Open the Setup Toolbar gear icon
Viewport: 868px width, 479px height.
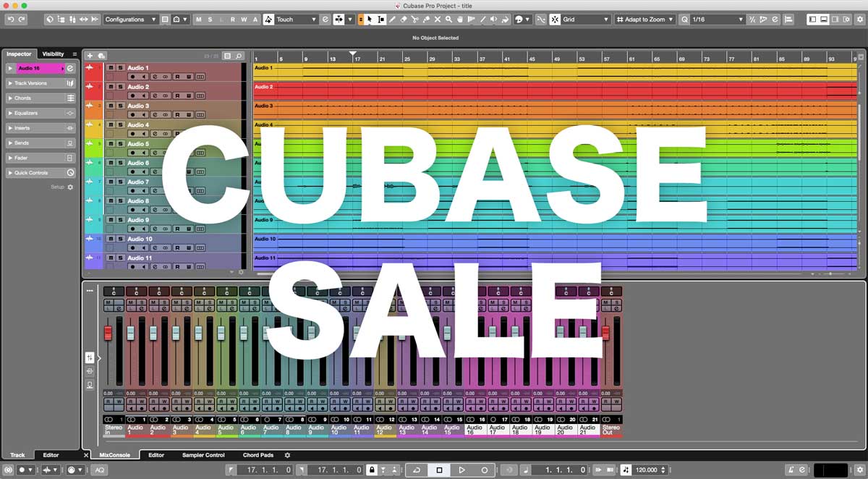[860, 20]
